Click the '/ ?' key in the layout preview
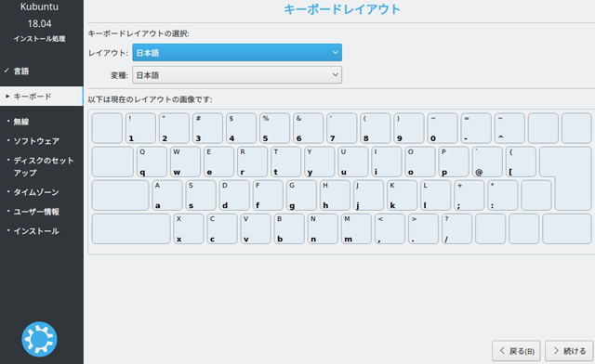Image resolution: width=595 pixels, height=364 pixels. point(456,228)
